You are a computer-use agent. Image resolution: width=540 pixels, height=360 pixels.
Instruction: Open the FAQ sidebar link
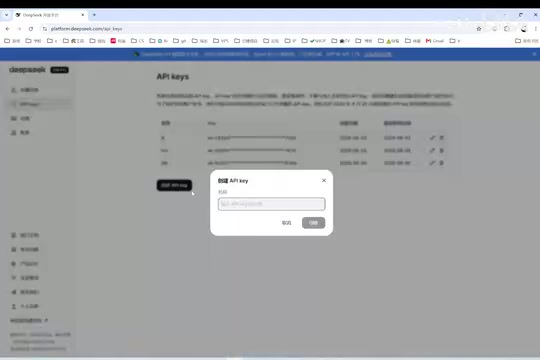point(25,249)
